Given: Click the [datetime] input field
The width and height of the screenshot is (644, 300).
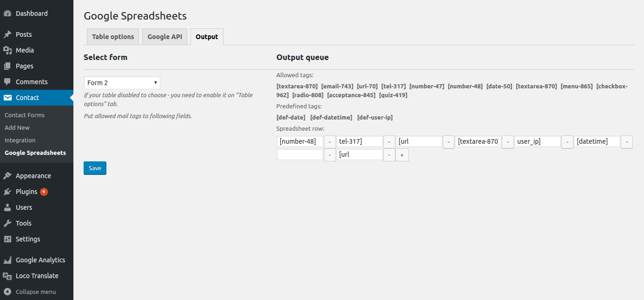Looking at the screenshot, I should coord(597,141).
